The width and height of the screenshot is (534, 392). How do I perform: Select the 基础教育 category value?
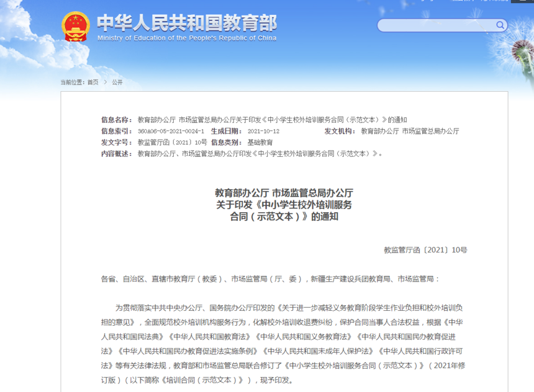pos(260,143)
